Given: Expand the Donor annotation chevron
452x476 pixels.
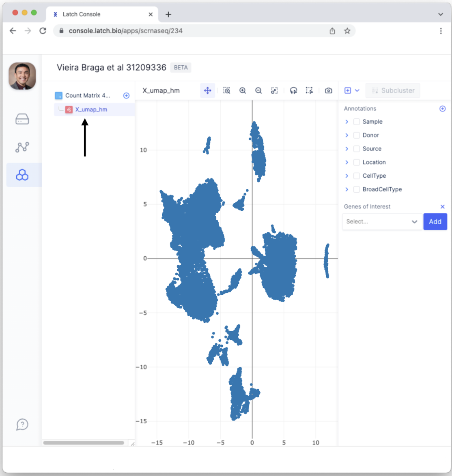Looking at the screenshot, I should tap(347, 135).
